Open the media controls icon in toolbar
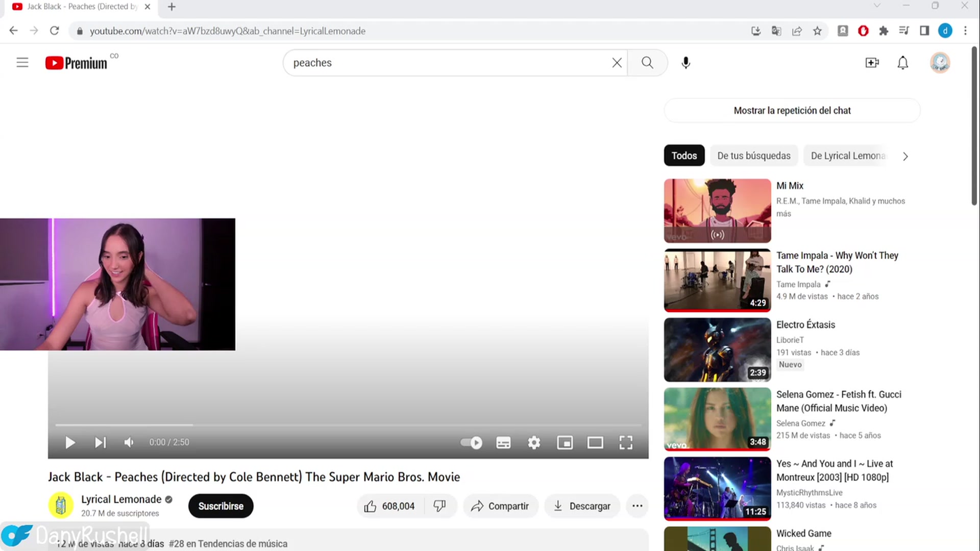Screen dimensions: 980x551 904,31
